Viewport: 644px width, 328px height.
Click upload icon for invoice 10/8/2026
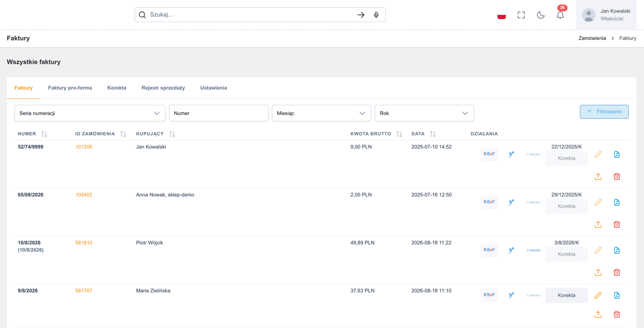(x=598, y=272)
